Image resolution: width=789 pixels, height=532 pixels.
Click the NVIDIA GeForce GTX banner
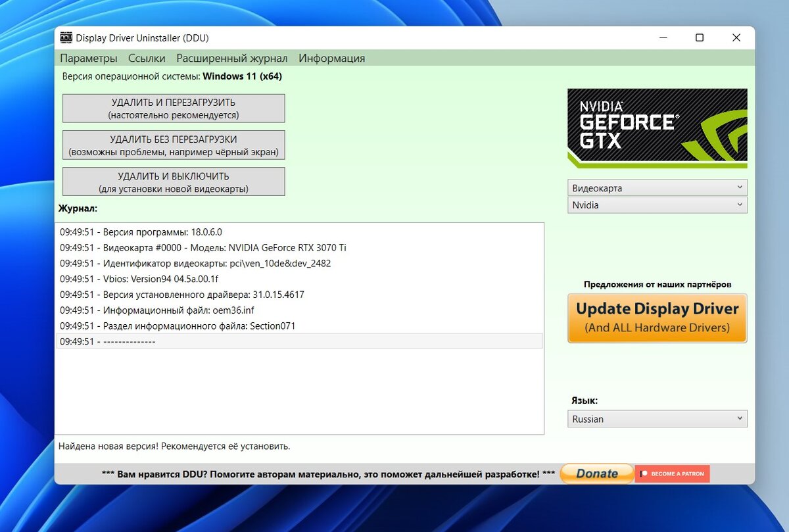(657, 128)
